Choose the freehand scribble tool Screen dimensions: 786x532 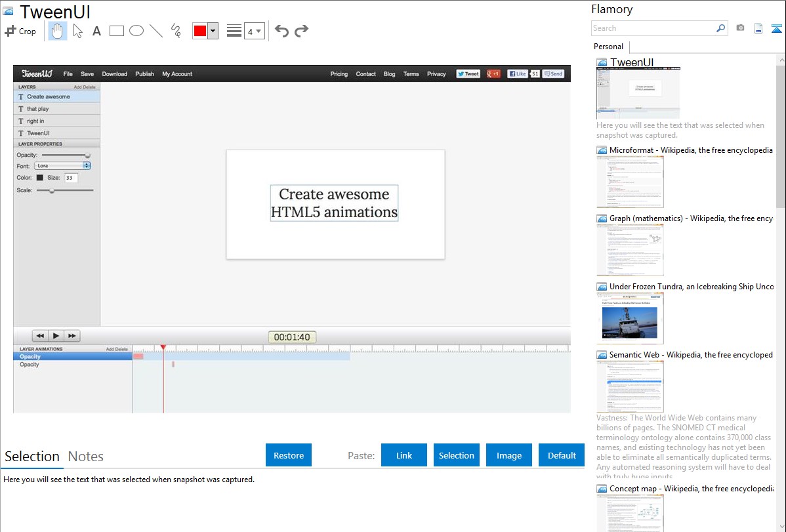176,31
